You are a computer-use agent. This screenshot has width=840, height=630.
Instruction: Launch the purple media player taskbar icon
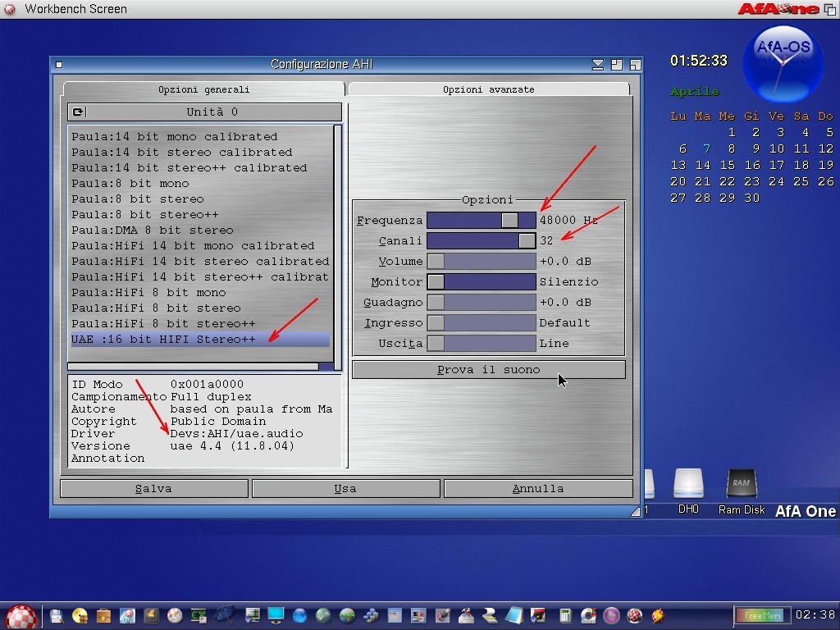[x=611, y=615]
